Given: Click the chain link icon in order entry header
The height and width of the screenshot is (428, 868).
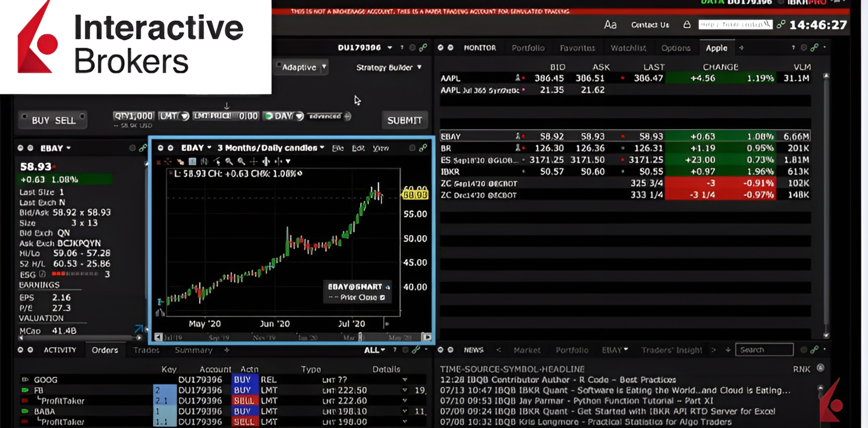Looking at the screenshot, I should click(x=423, y=47).
